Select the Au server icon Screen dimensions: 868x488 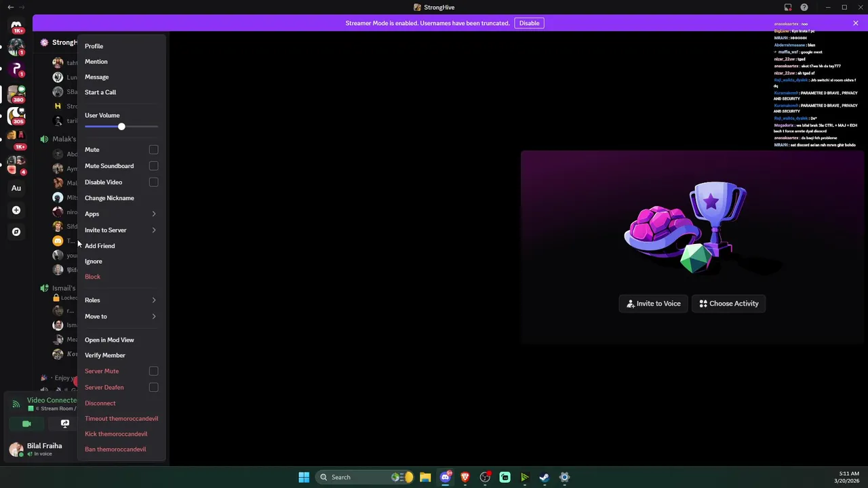16,188
